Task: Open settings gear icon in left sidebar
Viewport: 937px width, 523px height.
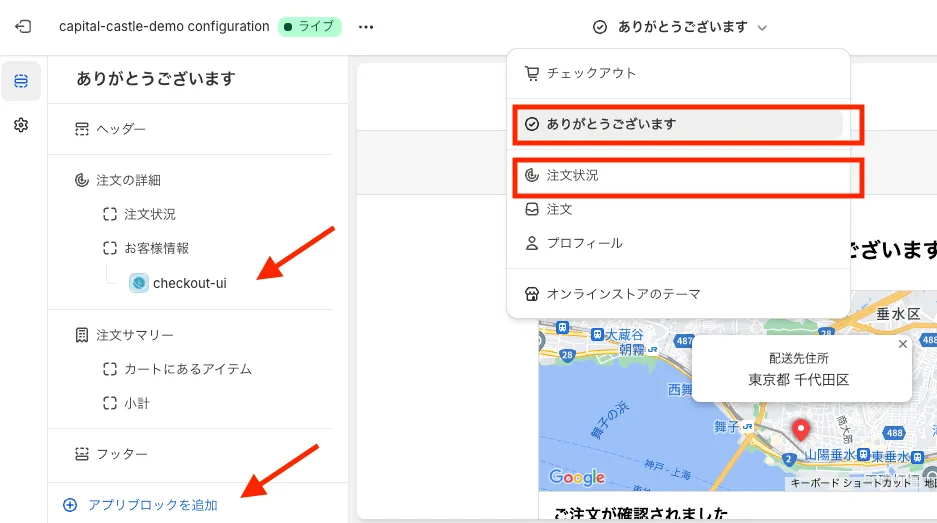Action: pos(21,125)
